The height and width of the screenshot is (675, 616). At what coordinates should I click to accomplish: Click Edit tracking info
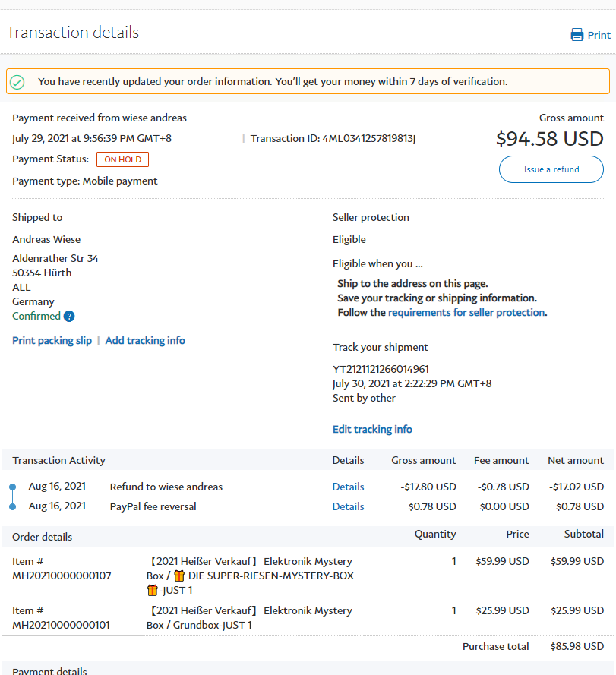[372, 429]
